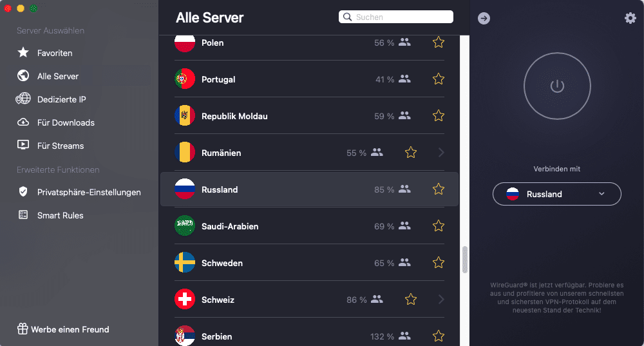Click the gift icon beside Werbe einen Freund

click(23, 329)
